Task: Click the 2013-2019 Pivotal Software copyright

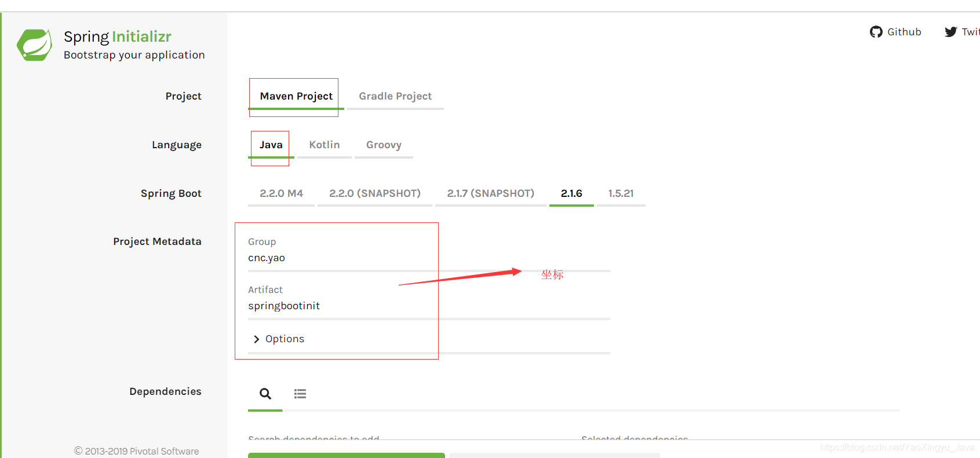Action: click(x=136, y=451)
